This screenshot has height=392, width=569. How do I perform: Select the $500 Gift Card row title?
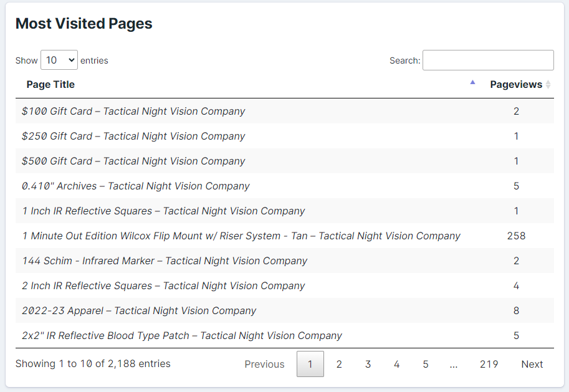click(x=133, y=161)
